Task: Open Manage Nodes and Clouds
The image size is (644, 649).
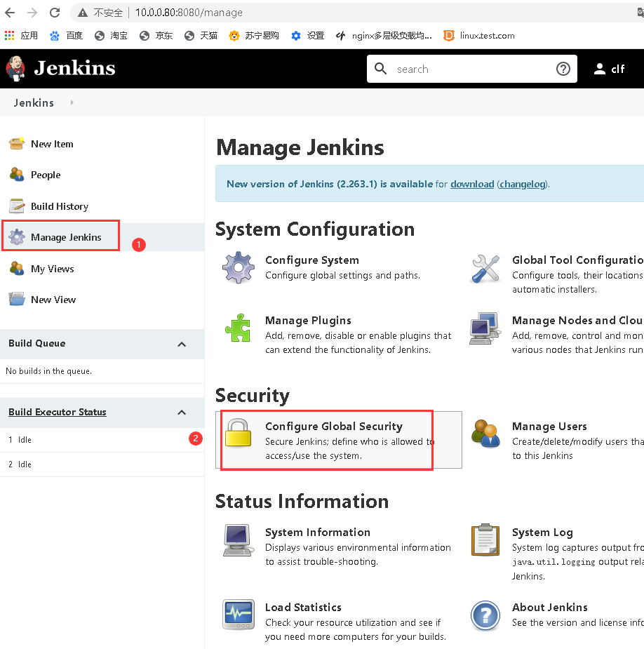Action: pyautogui.click(x=578, y=321)
